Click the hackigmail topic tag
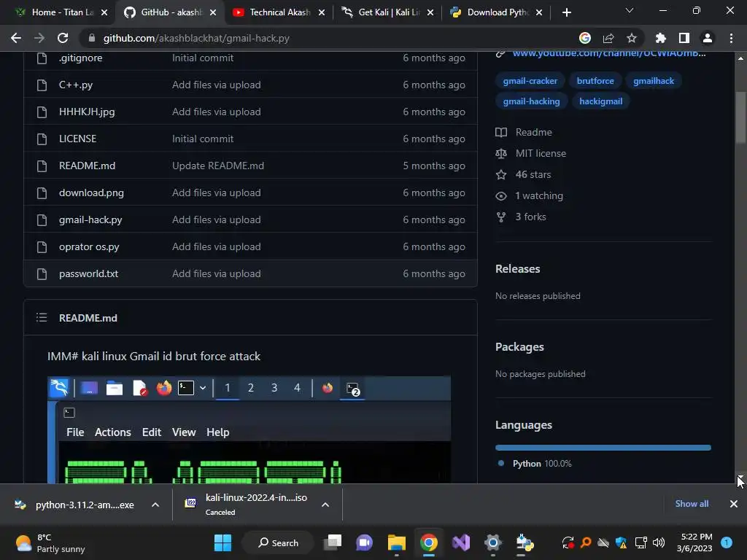The image size is (747, 560). tap(601, 101)
